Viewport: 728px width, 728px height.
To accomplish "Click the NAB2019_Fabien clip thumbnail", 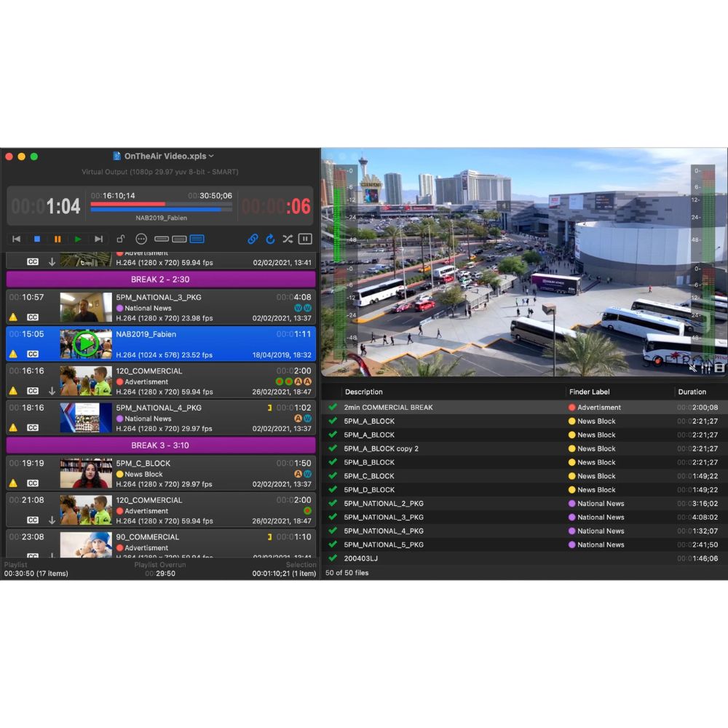I will [86, 344].
